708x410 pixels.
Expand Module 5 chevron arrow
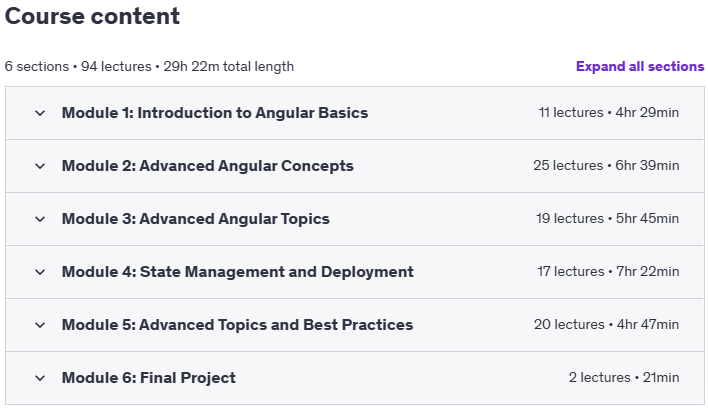40,325
